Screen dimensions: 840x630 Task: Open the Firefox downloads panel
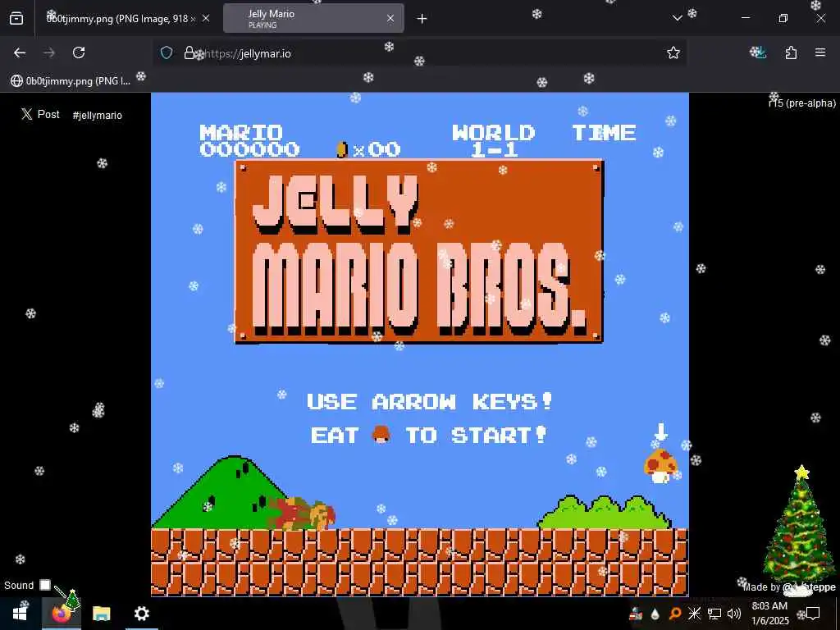pyautogui.click(x=759, y=52)
